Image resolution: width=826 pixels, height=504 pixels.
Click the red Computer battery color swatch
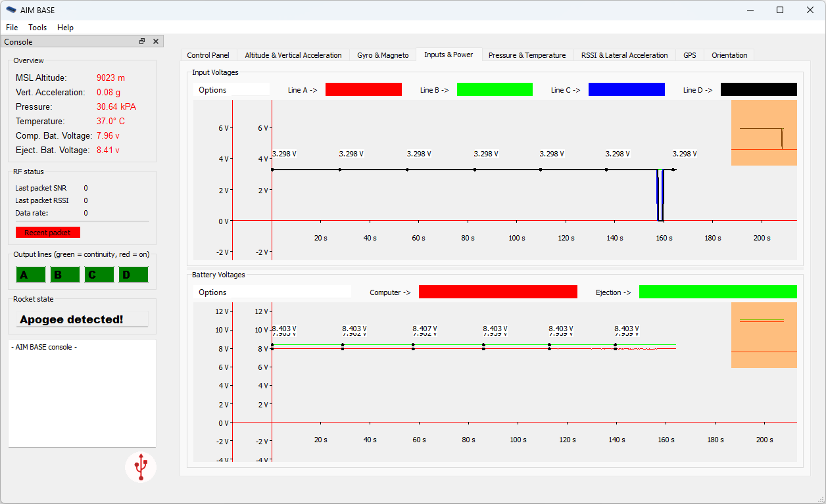498,292
